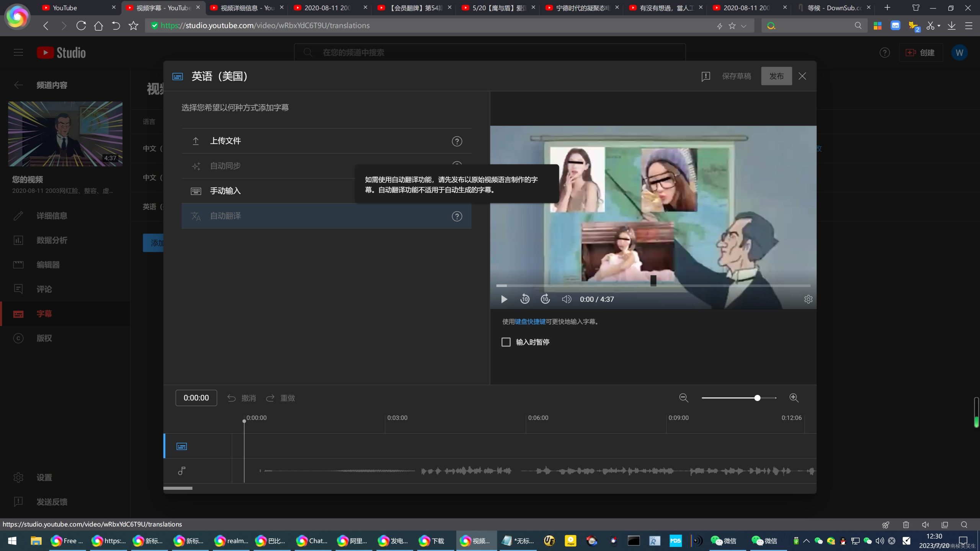Zoom in the subtitle timeline
This screenshot has width=980, height=551.
[x=794, y=398]
